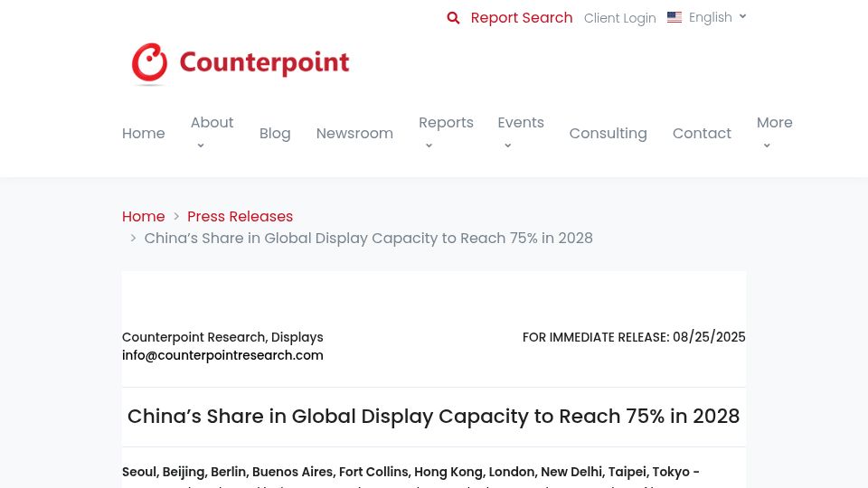The width and height of the screenshot is (868, 488).
Task: Click the info@counterpointresearch.com email
Action: click(x=222, y=355)
